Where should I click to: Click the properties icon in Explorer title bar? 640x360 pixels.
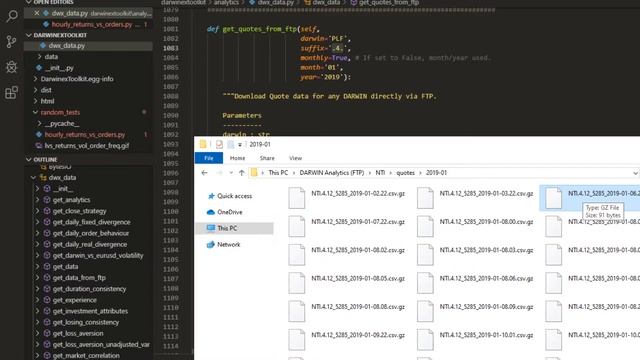[219, 144]
